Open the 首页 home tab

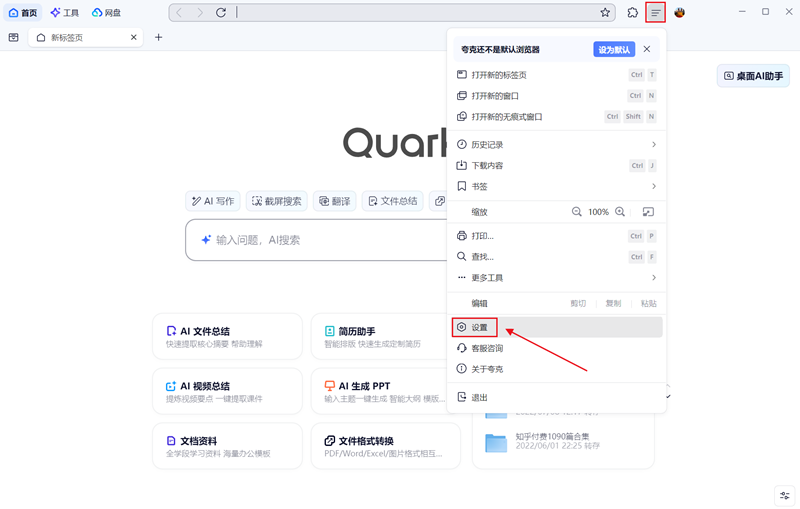[x=23, y=13]
